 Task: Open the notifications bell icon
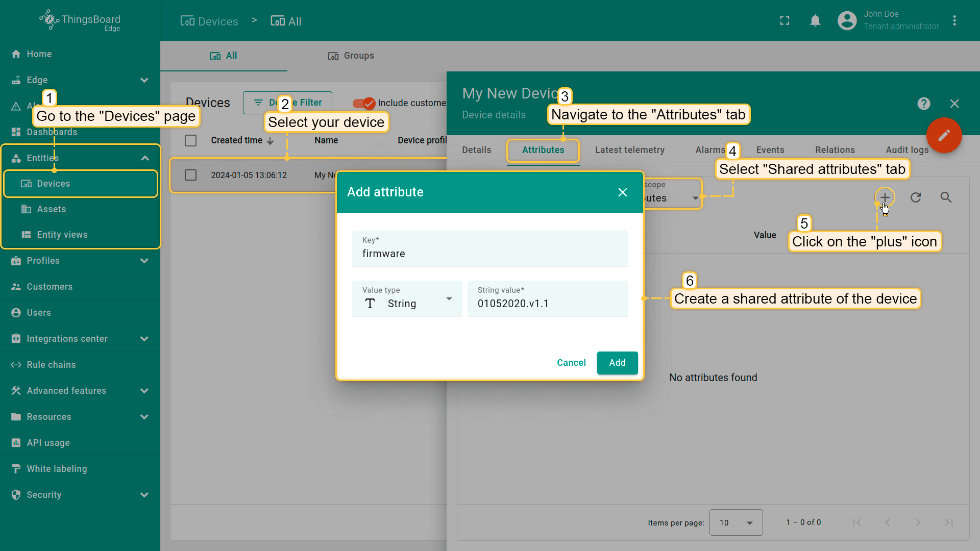click(815, 21)
